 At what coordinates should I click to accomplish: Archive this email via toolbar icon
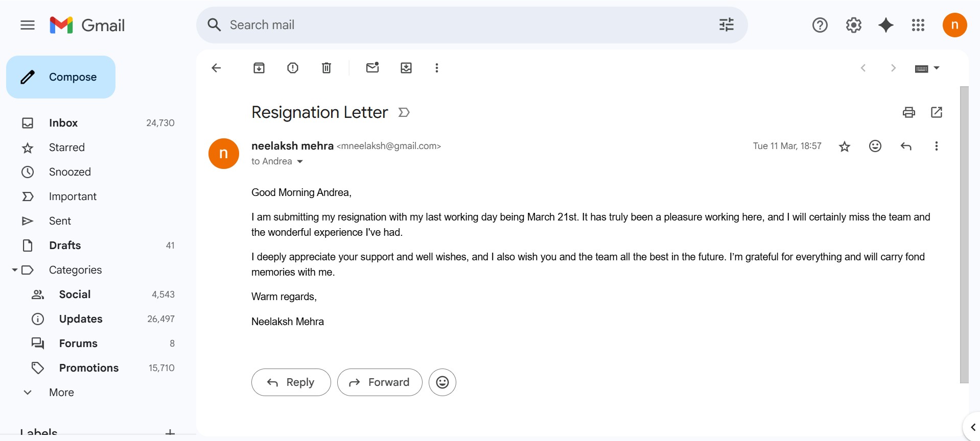tap(259, 68)
